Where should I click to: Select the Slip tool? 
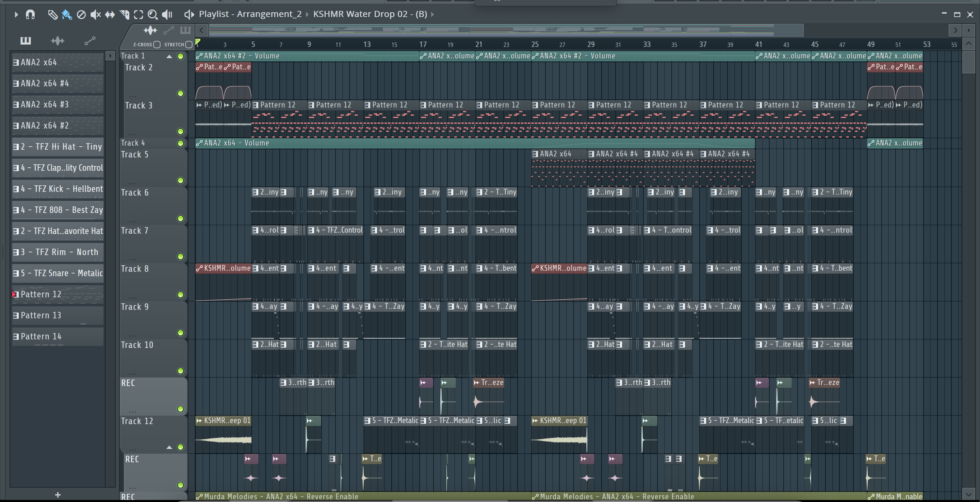[110, 14]
